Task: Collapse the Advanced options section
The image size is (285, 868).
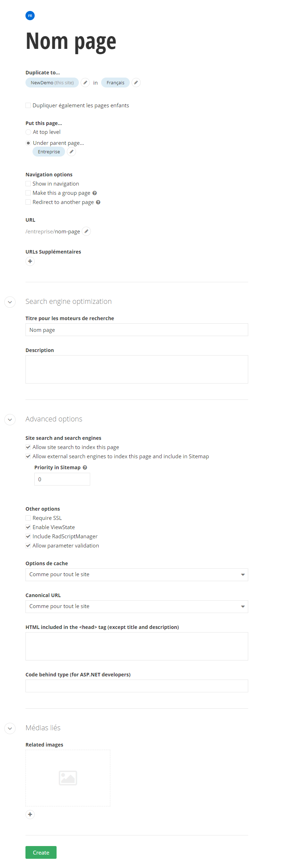Action: coord(10,420)
